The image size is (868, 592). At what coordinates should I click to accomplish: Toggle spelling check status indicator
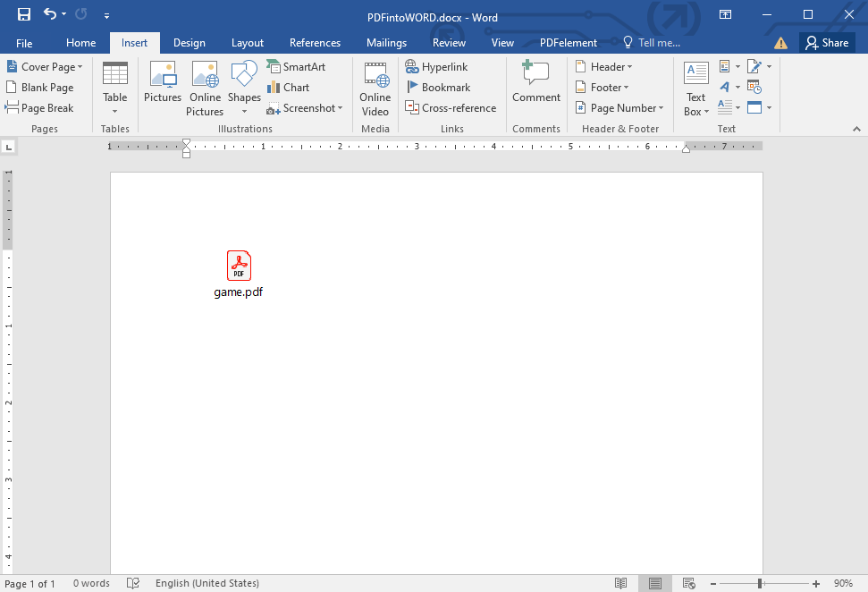pyautogui.click(x=132, y=583)
